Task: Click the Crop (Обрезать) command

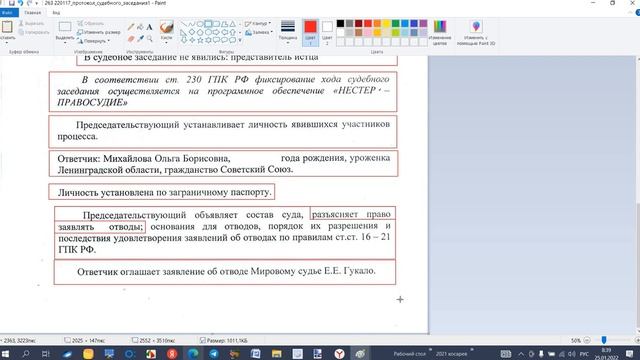Action: (91, 23)
